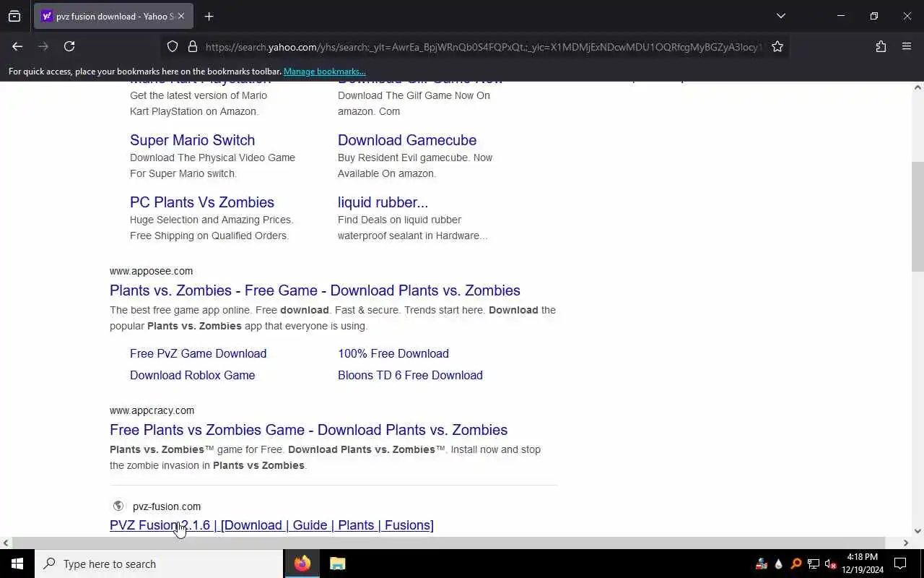Viewport: 924px width, 578px height.
Task: Click the red and blue tray icon
Action: point(761,564)
